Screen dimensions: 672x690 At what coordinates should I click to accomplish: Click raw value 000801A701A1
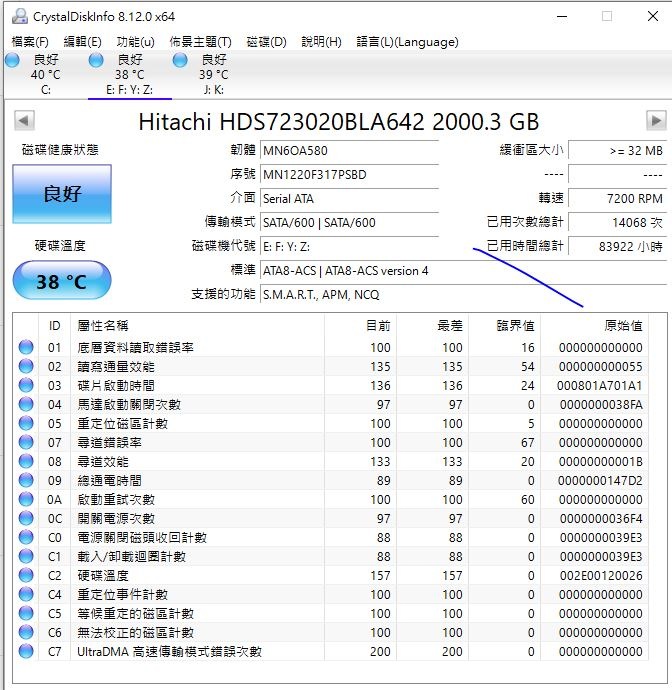pyautogui.click(x=599, y=386)
